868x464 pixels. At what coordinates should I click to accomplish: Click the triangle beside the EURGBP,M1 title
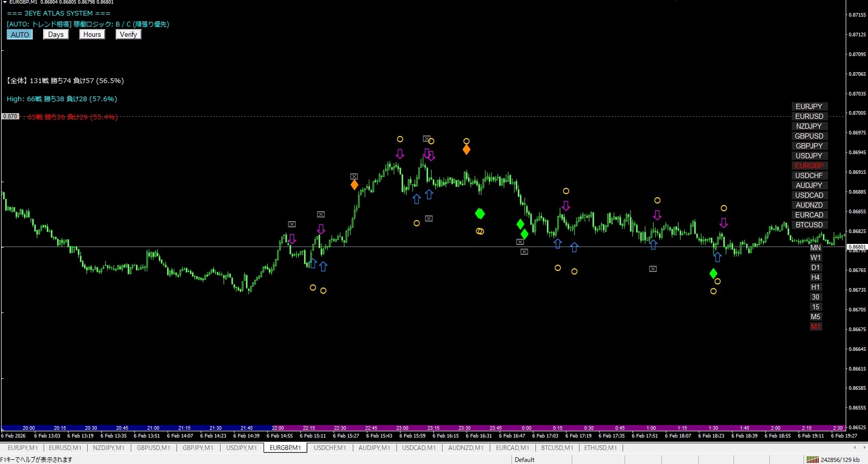coord(4,2)
